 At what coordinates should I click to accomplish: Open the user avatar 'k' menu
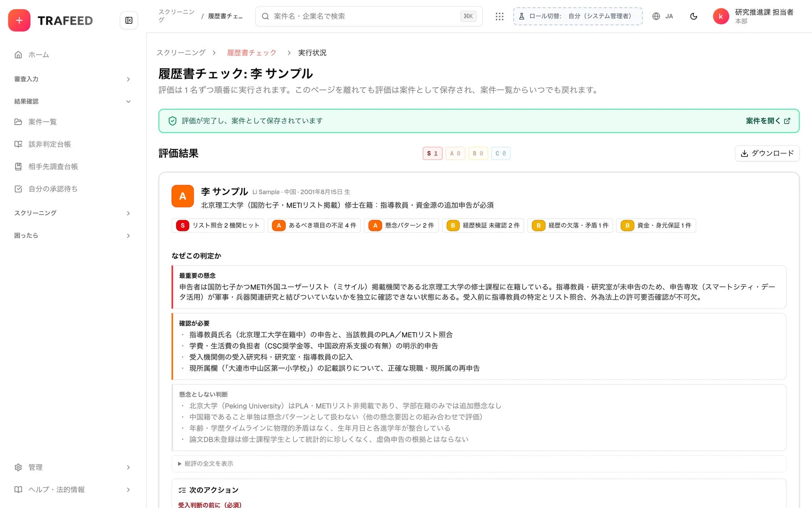coord(721,16)
